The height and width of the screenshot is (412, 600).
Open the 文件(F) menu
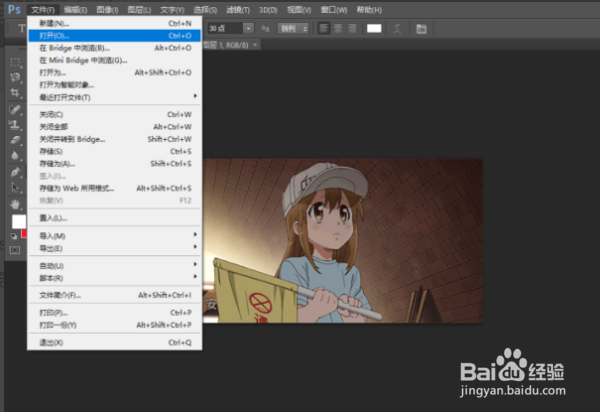pyautogui.click(x=43, y=10)
